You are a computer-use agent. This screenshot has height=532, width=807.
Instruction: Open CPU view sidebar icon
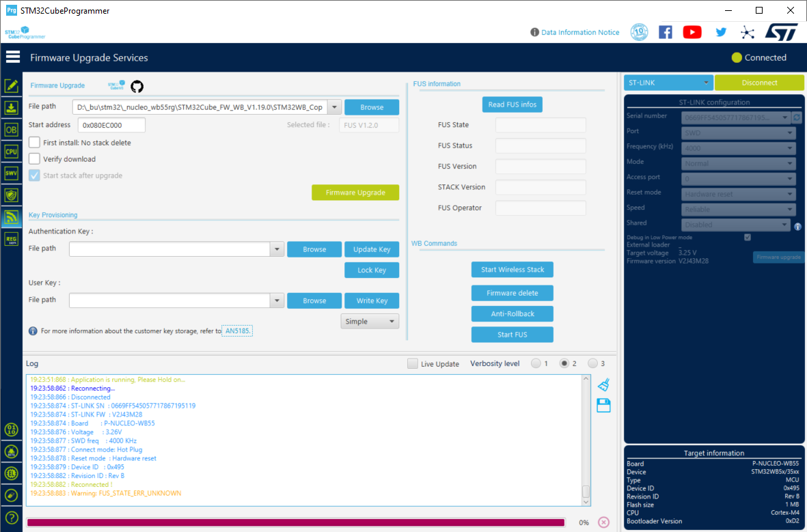[x=12, y=152]
